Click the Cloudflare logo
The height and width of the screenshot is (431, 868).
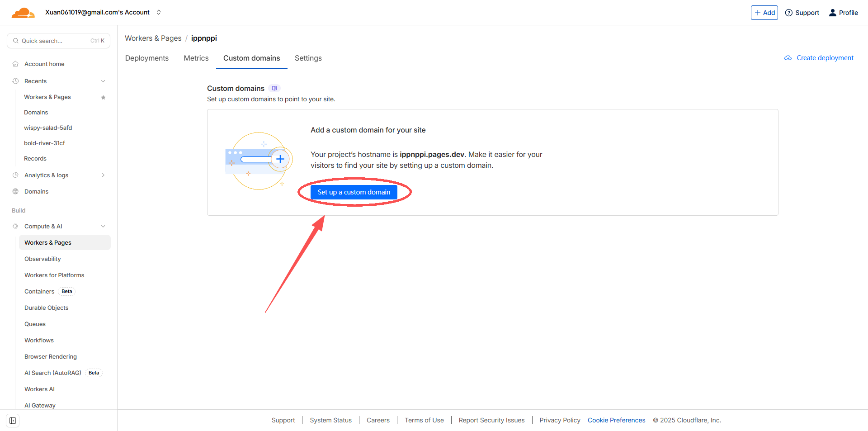[23, 13]
